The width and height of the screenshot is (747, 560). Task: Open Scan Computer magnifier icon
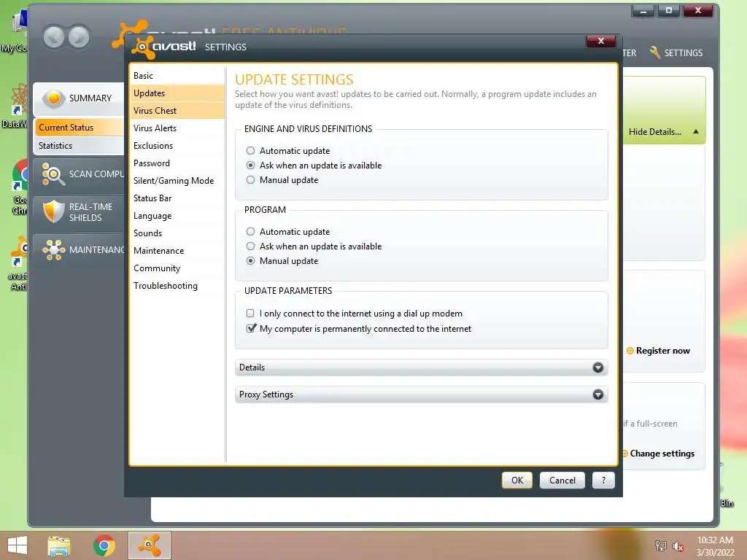[53, 174]
